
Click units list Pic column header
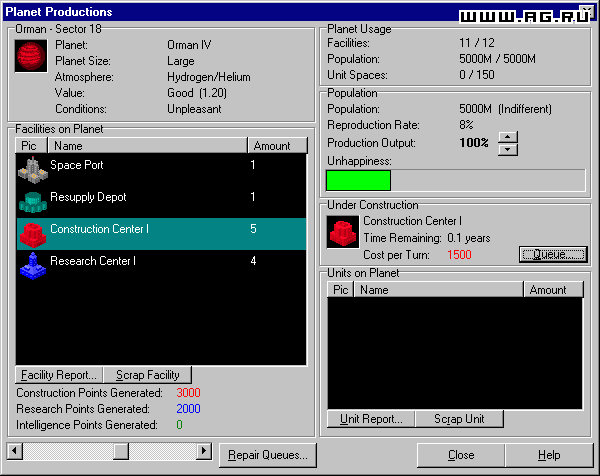coord(340,290)
